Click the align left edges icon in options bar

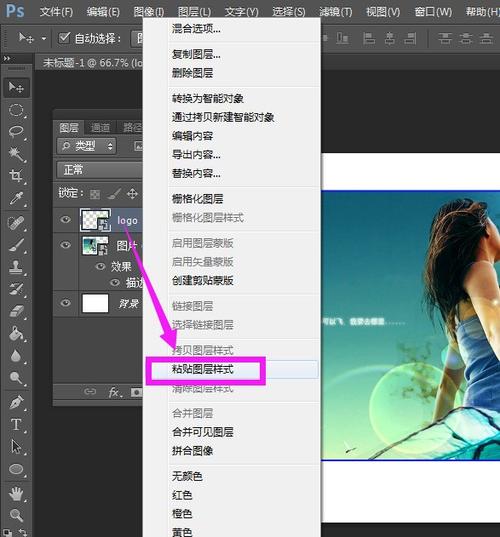point(369,38)
